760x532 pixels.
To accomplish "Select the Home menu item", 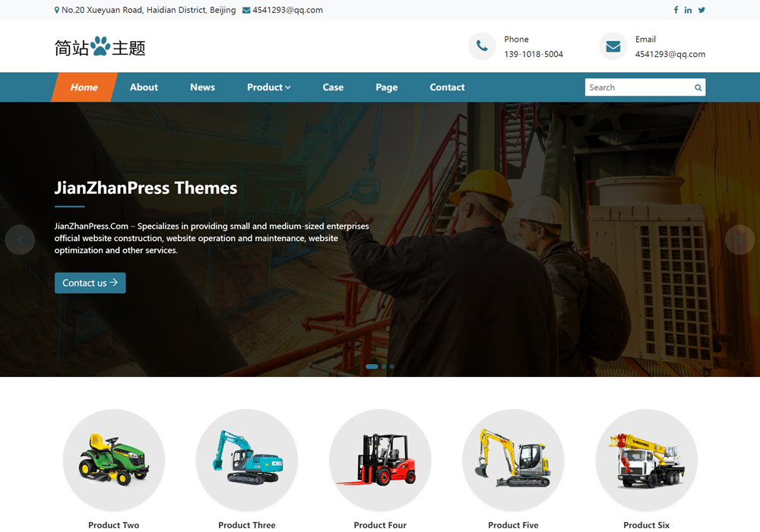I will click(x=84, y=87).
